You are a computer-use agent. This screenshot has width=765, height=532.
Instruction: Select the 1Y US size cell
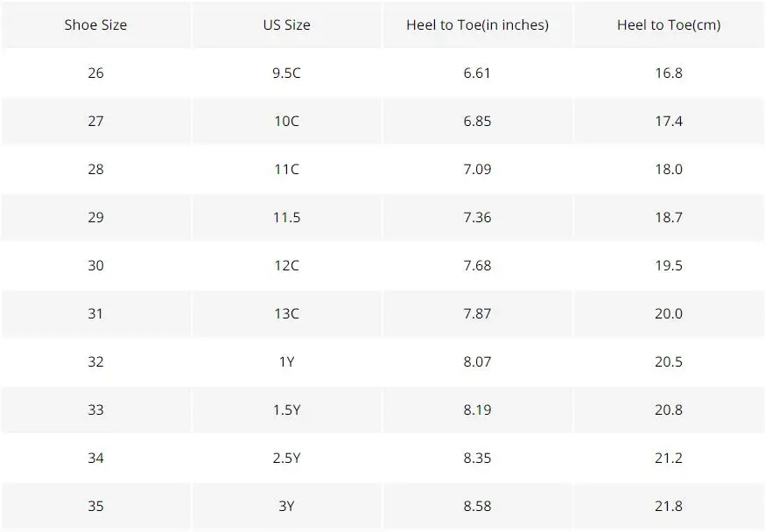coord(287,362)
